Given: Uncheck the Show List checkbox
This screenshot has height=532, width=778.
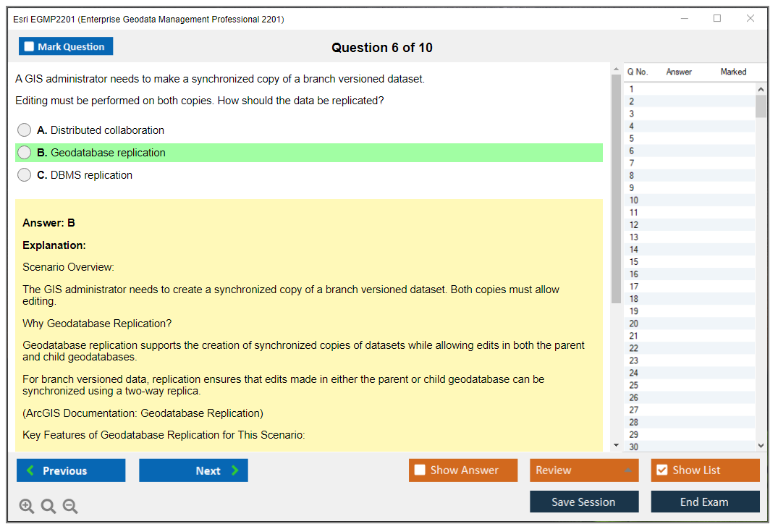Looking at the screenshot, I should pos(662,470).
